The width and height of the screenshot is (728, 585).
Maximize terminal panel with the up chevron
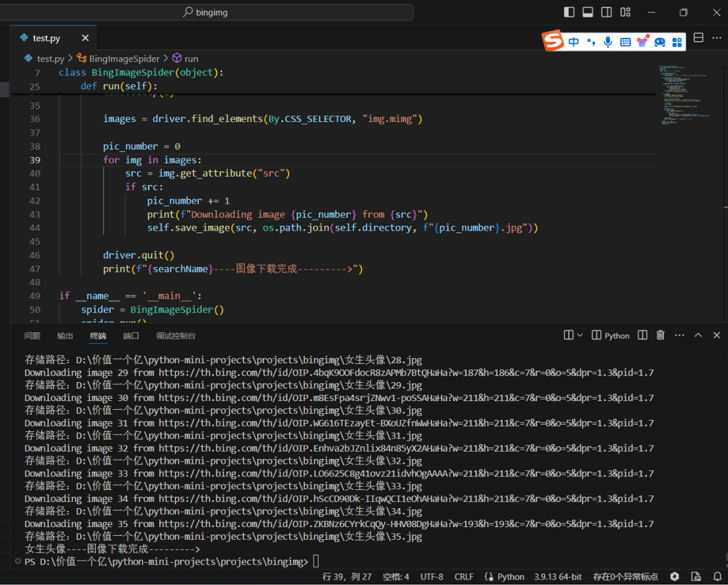[x=698, y=335]
